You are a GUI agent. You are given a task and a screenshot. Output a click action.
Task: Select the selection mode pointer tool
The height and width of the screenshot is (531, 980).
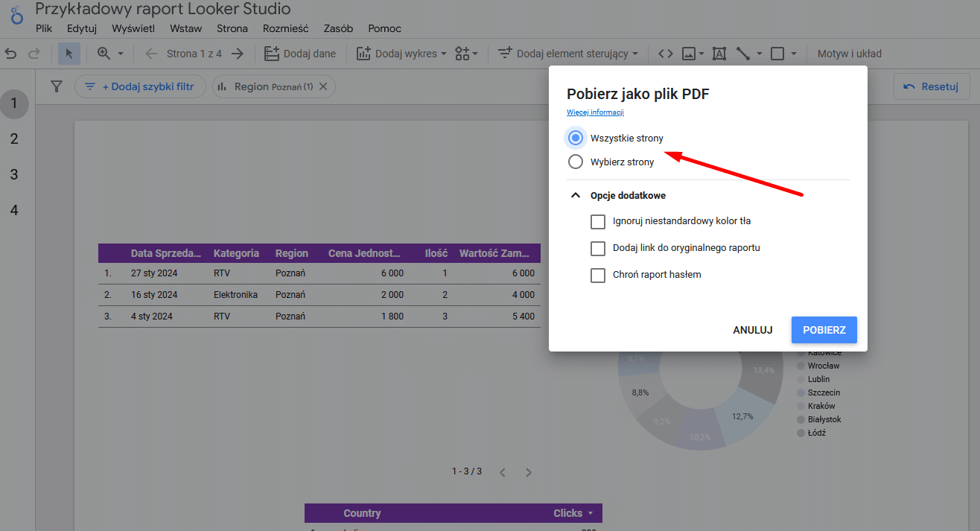(x=69, y=54)
